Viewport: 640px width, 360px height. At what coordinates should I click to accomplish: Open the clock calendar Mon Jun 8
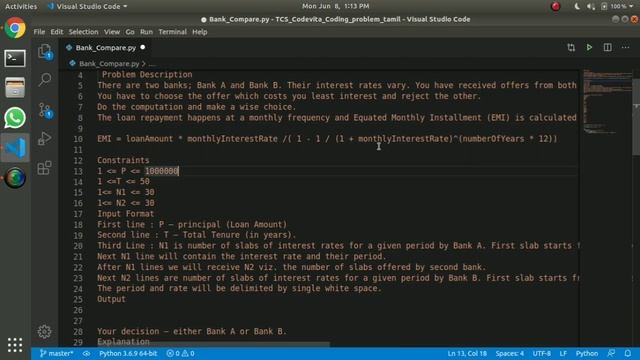(x=336, y=6)
